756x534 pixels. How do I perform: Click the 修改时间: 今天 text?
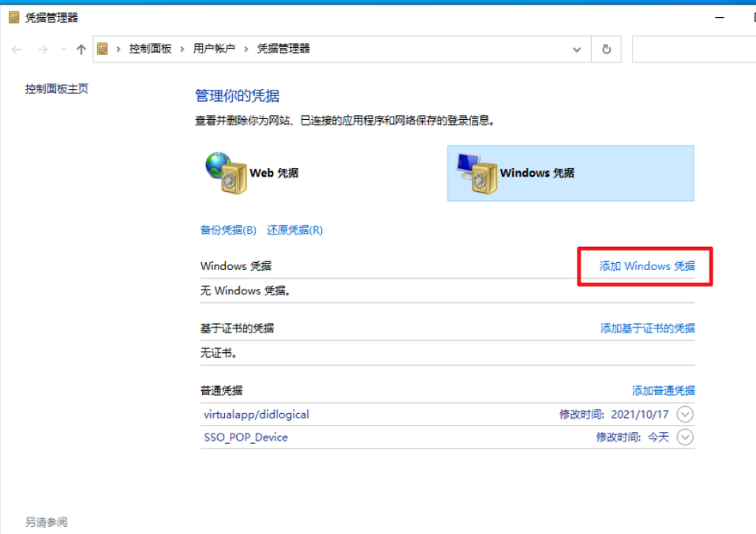633,437
